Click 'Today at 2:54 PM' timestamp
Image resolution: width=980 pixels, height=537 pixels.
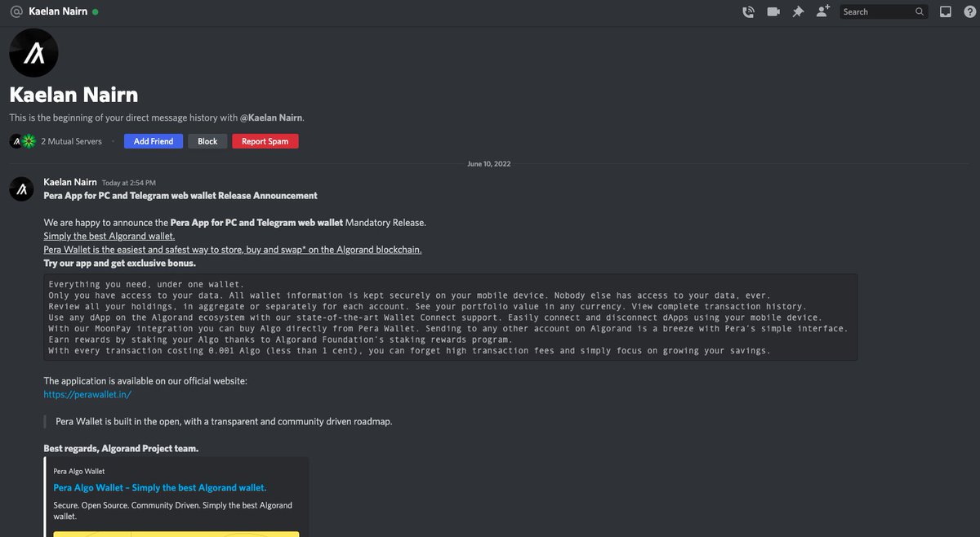(128, 183)
